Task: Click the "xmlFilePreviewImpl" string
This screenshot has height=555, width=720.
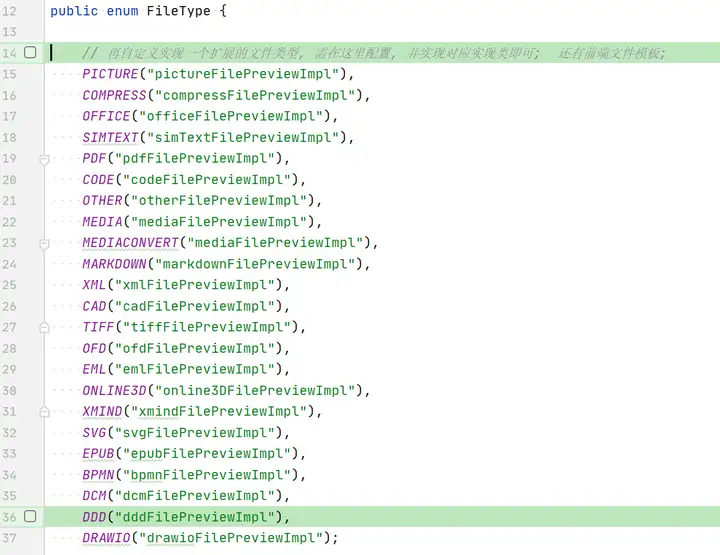Action: pos(195,285)
